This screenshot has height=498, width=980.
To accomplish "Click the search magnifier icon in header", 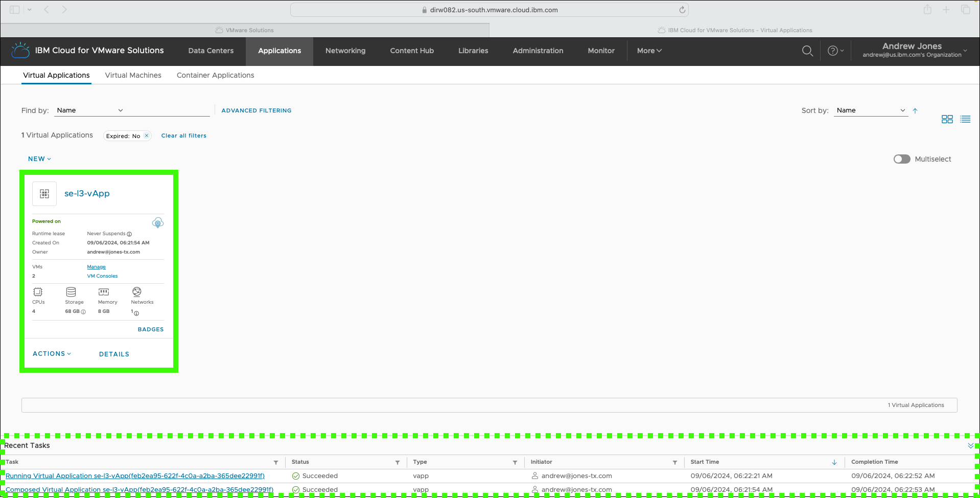I will pos(807,51).
